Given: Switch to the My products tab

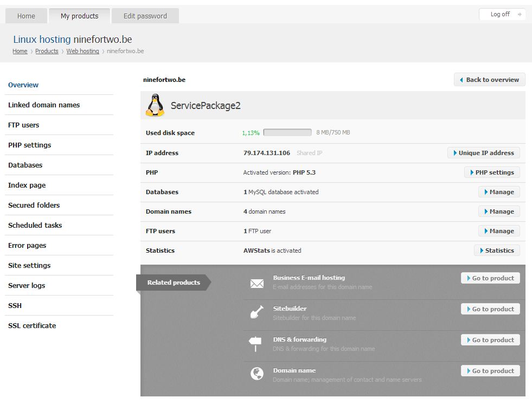Looking at the screenshot, I should [79, 16].
